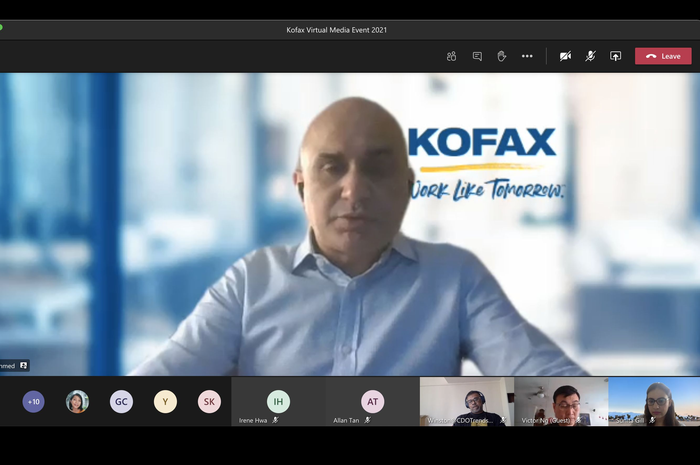The image size is (700, 465).
Task: Show the +10 additional participants
Action: coord(33,402)
